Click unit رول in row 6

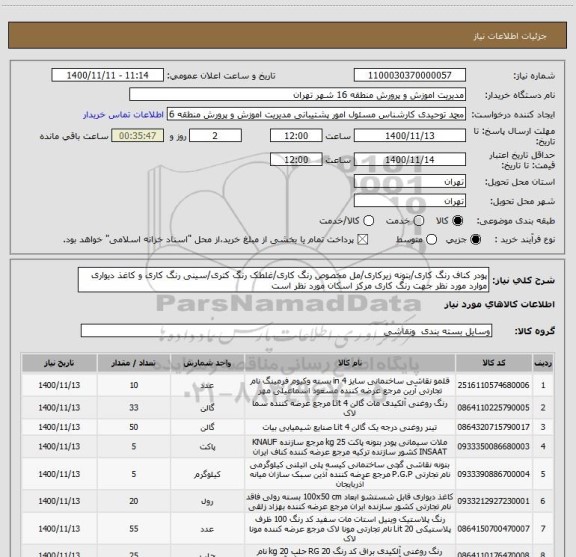207,502
